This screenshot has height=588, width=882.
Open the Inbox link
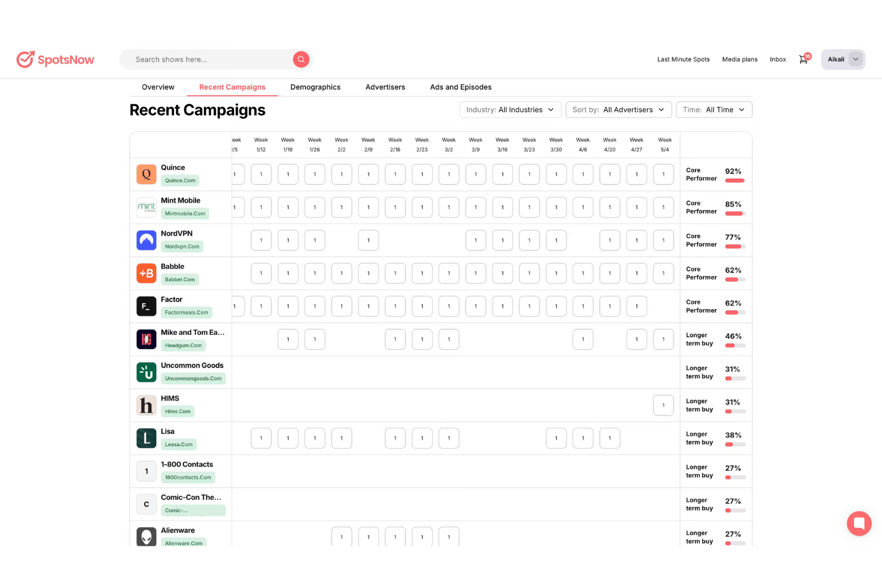[778, 60]
